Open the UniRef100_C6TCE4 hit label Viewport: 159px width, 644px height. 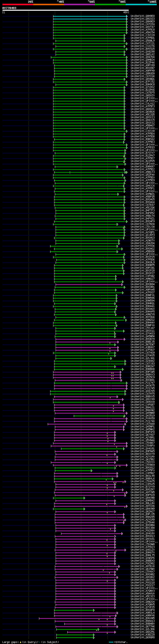(x=143, y=24)
